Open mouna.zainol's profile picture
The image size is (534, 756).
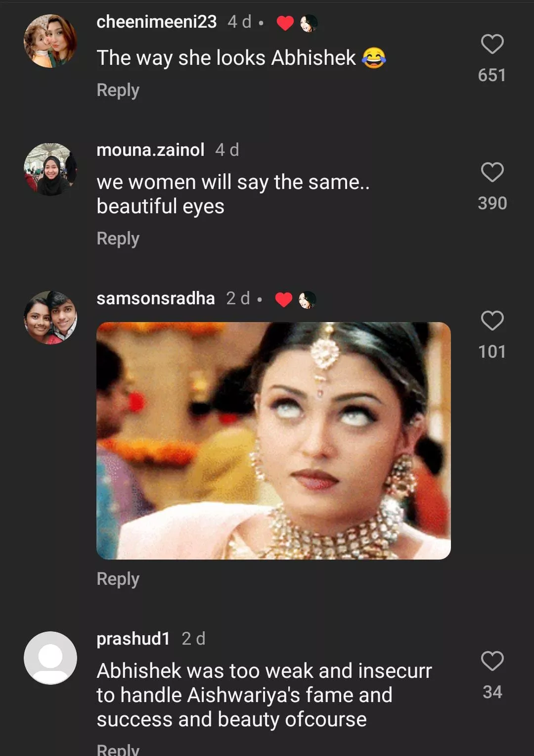[x=50, y=169]
